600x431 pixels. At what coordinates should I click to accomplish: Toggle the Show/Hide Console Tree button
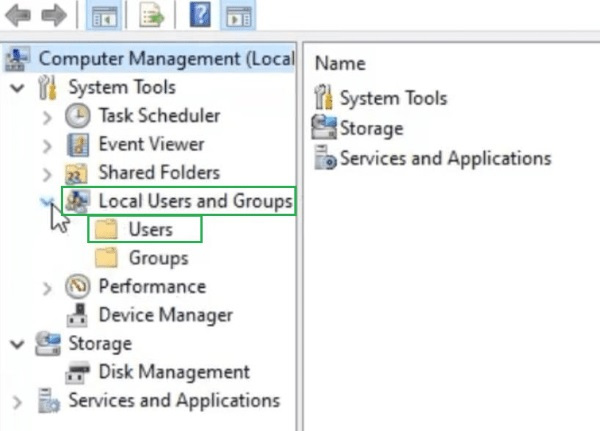106,16
